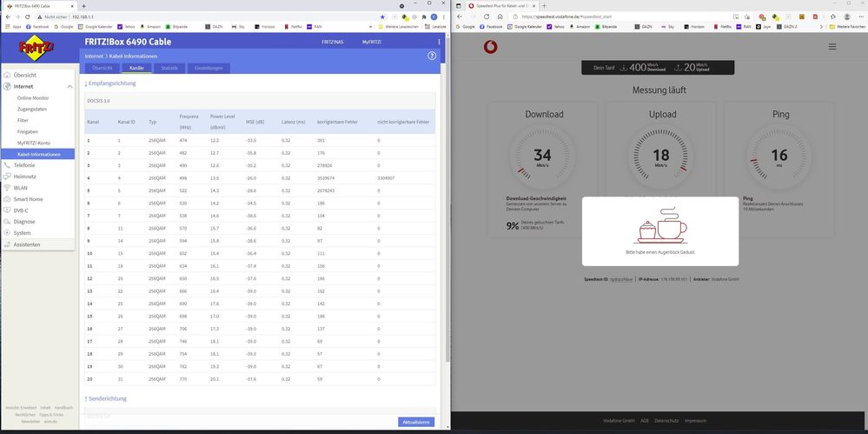Refresh the Vodafone speedtest page in Edge
Image resolution: width=868 pixels, height=434 pixels.
[487, 17]
